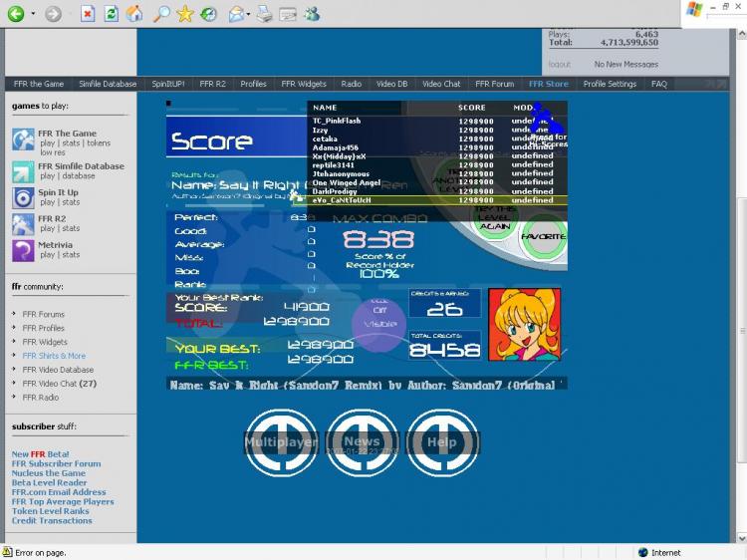
Task: Click the logout link
Action: pyautogui.click(x=560, y=64)
